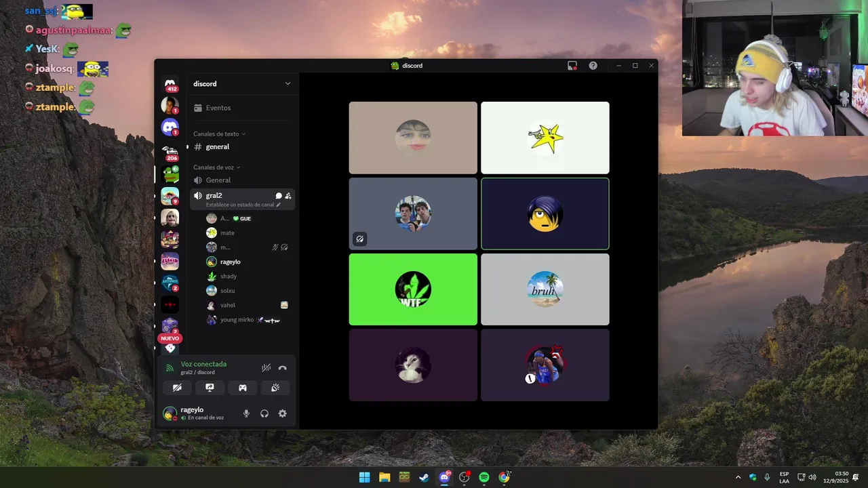Collapse Canales de voz category

pyautogui.click(x=216, y=167)
